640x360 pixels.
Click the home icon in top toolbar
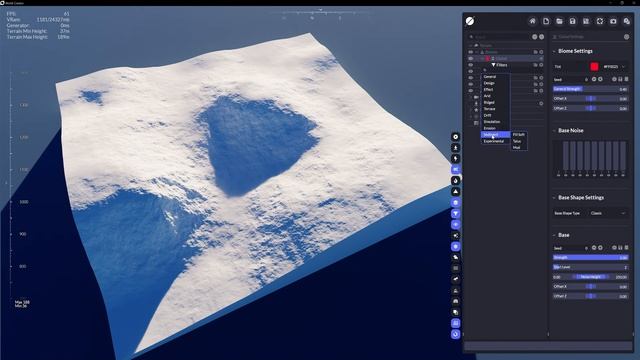click(x=532, y=21)
